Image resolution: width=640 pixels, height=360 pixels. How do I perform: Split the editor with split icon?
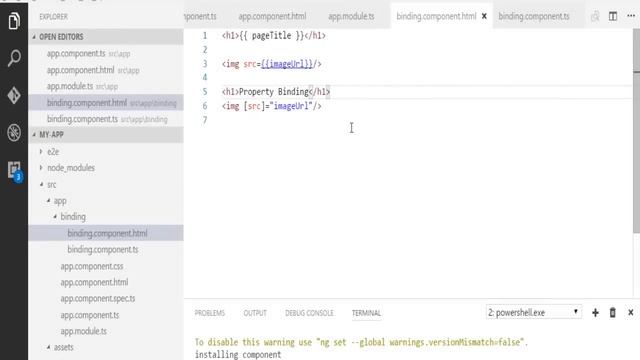[613, 16]
